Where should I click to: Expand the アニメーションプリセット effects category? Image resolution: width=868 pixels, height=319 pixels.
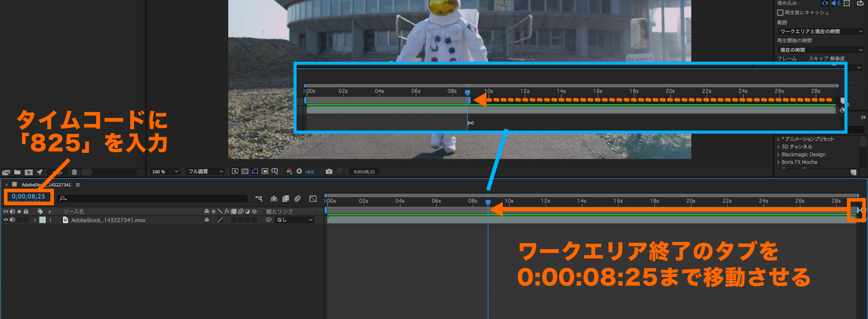(778, 139)
